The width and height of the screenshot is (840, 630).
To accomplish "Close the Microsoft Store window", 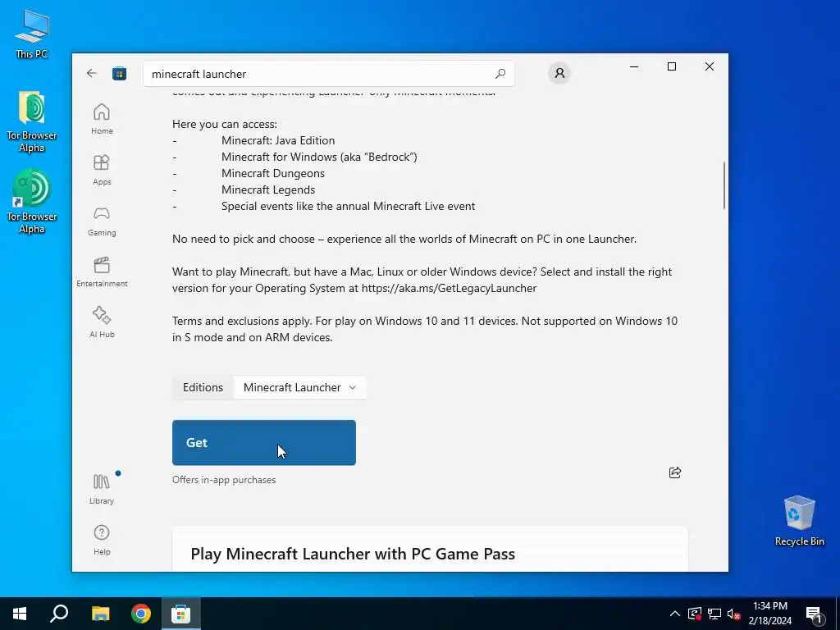I will (710, 66).
